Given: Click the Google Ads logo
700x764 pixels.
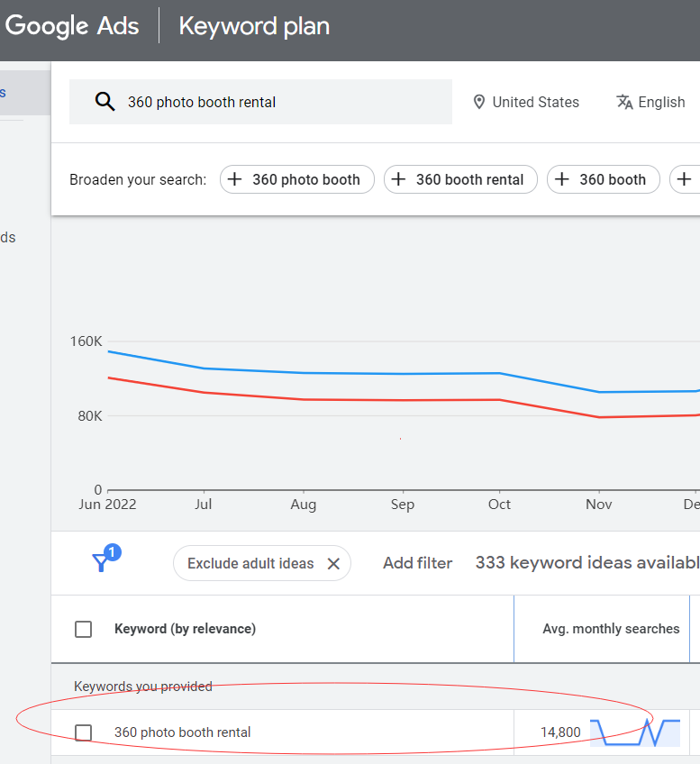Looking at the screenshot, I should point(72,26).
